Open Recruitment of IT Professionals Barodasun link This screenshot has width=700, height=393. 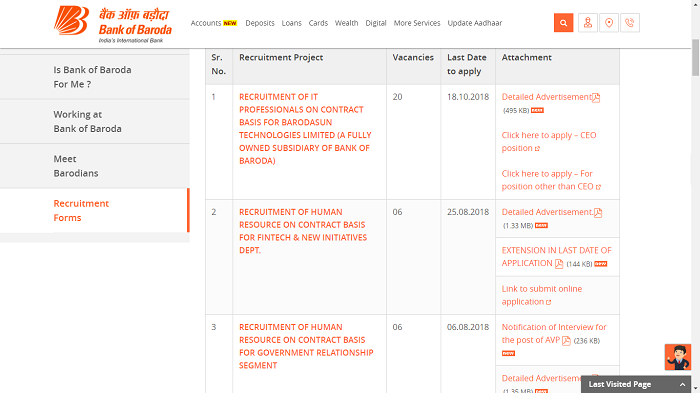coord(305,129)
